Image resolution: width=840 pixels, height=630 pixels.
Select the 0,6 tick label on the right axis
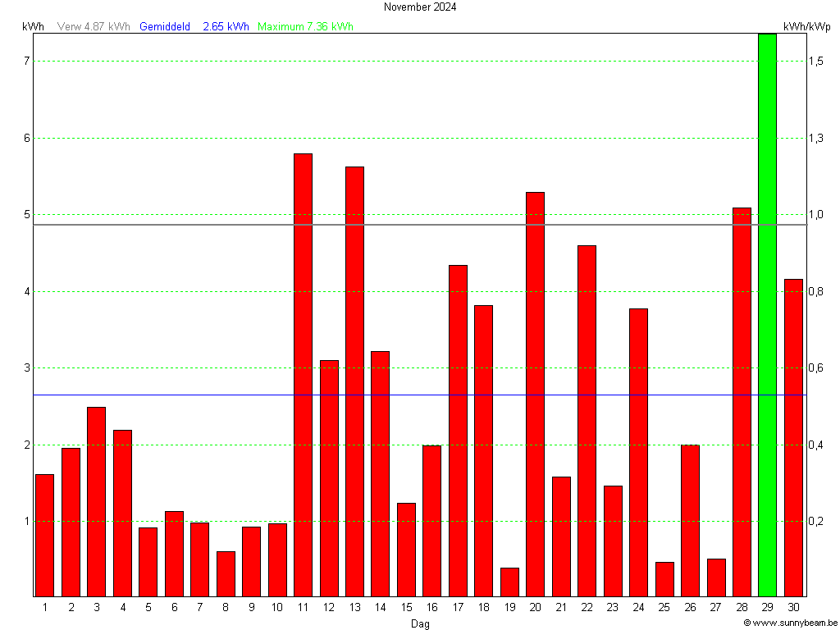pos(816,368)
